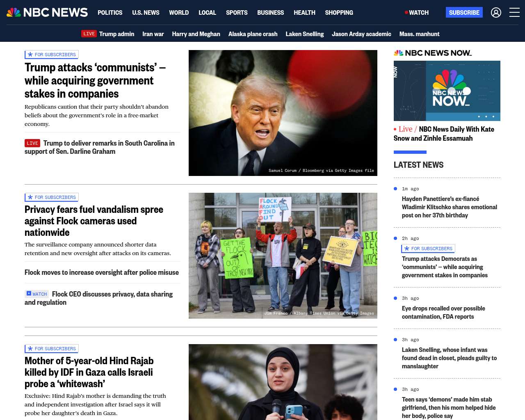Open sidebar Trump attacks Democrats story
The image size is (525, 420).
pos(445,267)
